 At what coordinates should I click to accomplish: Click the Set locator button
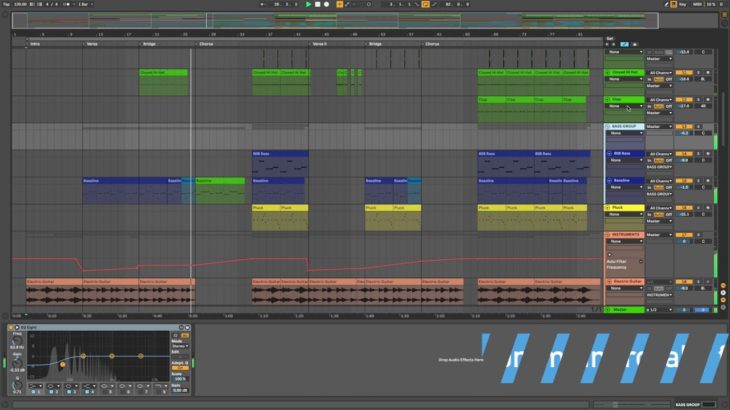(x=610, y=39)
